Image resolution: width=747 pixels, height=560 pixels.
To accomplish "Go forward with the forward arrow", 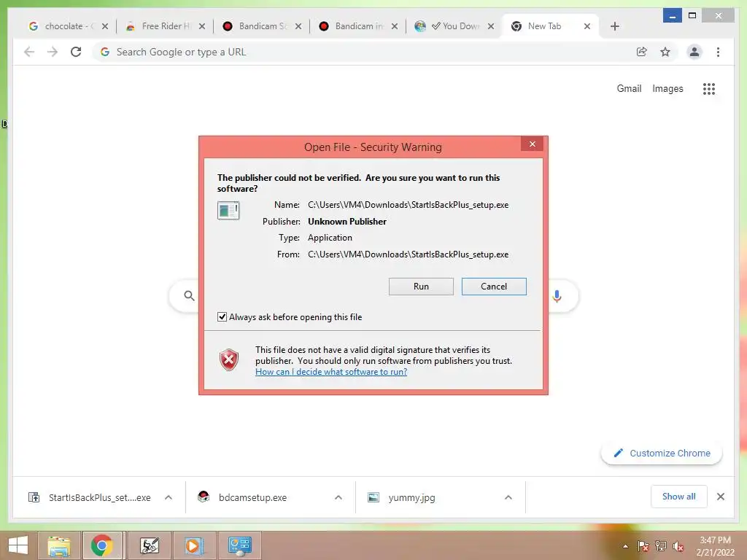I will (x=53, y=52).
